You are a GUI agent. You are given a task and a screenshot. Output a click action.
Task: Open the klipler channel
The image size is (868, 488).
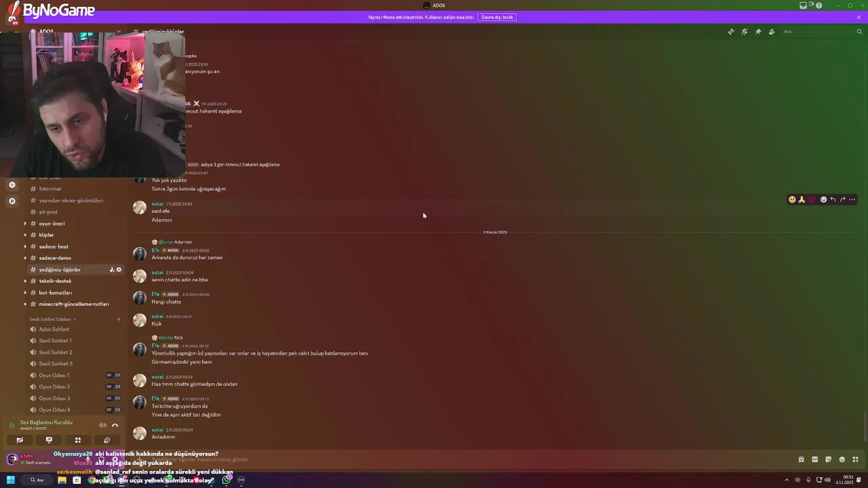tap(75, 235)
